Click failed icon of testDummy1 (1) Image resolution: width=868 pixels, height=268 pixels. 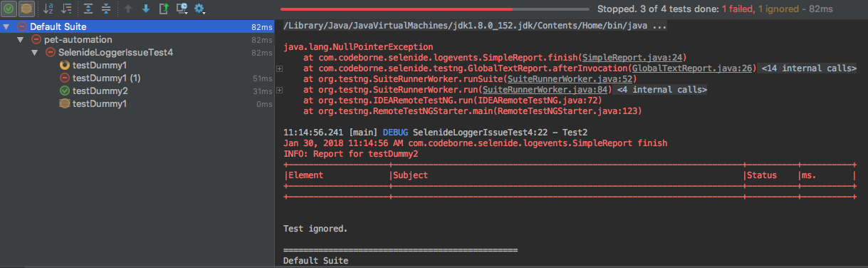click(x=64, y=78)
